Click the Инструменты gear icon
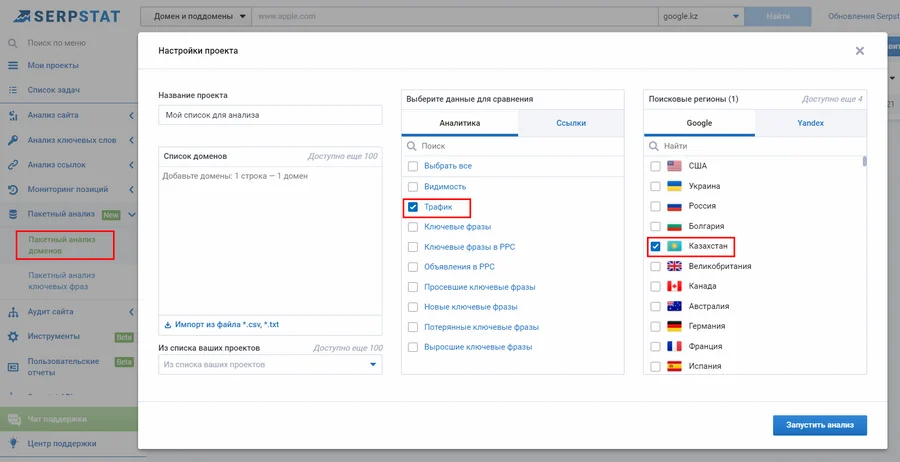The height and width of the screenshot is (462, 900). [x=13, y=336]
